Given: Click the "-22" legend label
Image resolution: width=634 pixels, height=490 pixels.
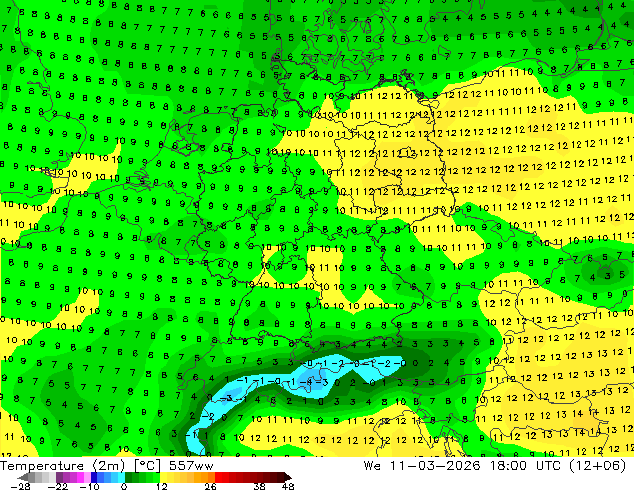Looking at the screenshot, I should 58,486.
